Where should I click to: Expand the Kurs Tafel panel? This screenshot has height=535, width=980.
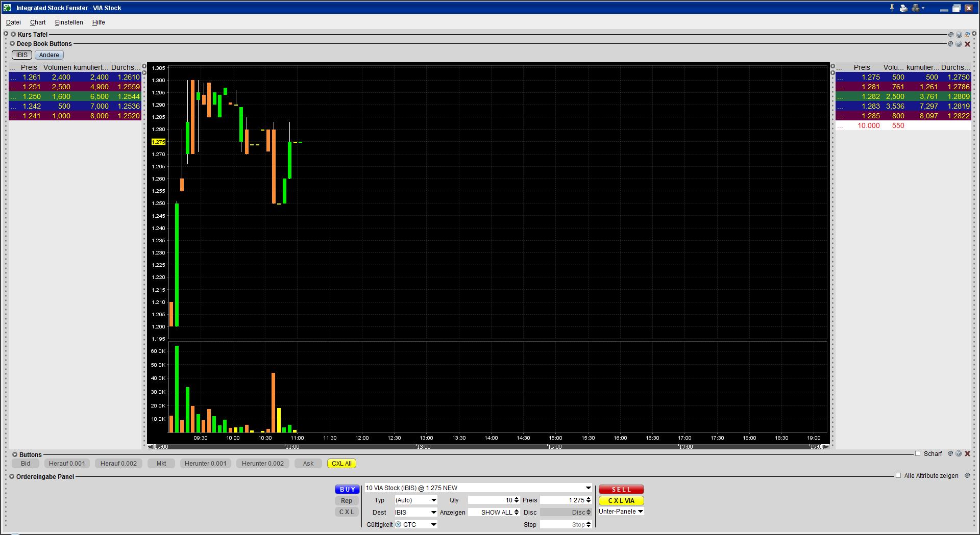click(13, 34)
